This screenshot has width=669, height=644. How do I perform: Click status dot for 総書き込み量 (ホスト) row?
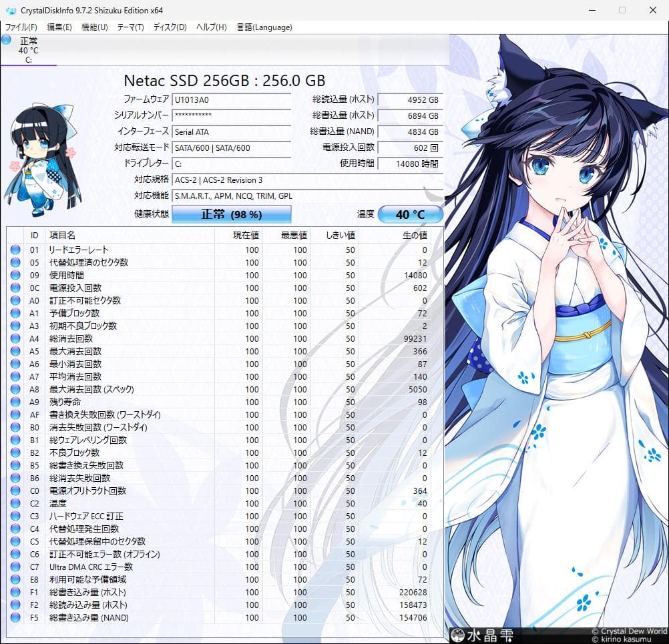point(15,592)
